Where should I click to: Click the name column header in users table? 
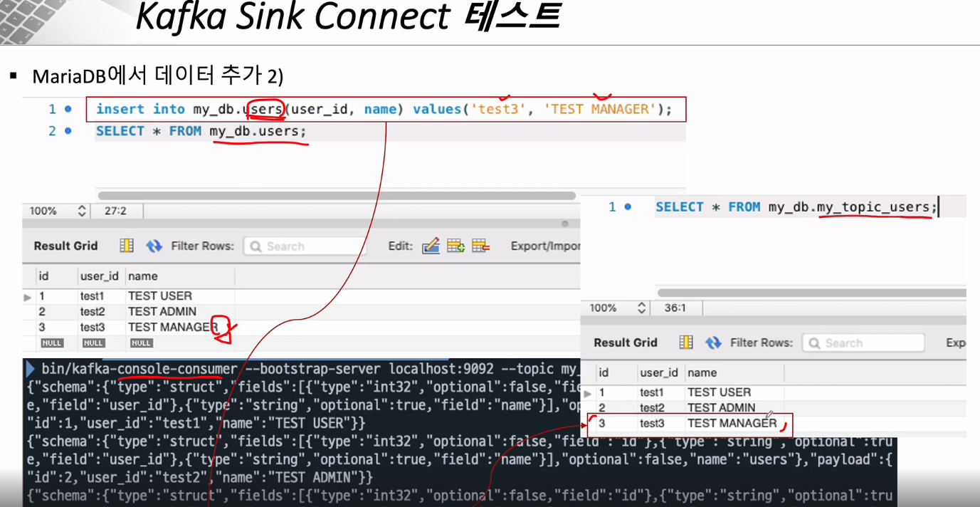click(142, 276)
